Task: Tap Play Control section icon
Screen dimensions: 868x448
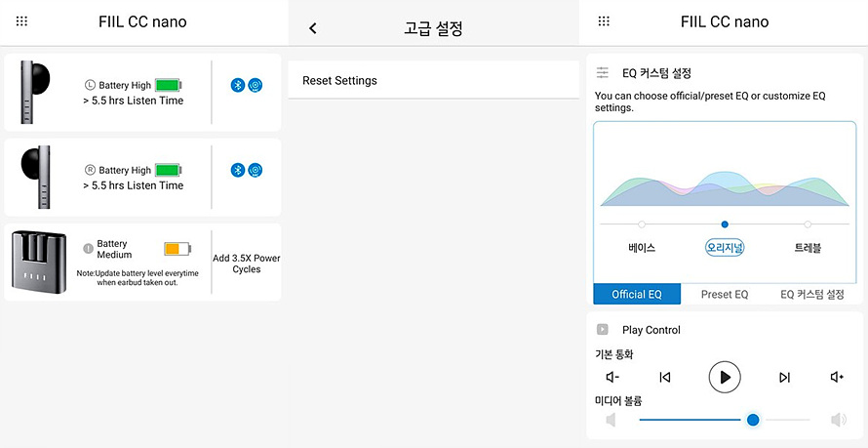Action: click(603, 330)
